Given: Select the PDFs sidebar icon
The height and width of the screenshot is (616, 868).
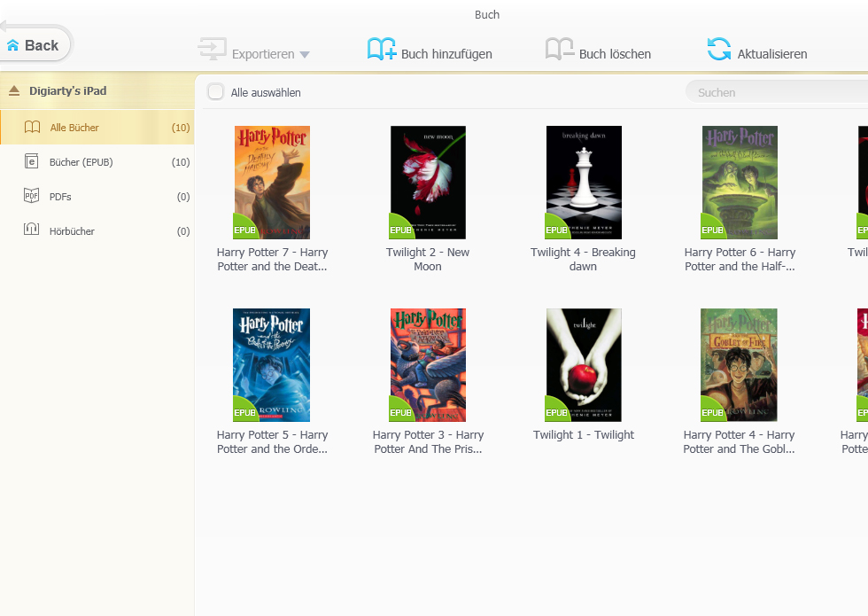Looking at the screenshot, I should pos(32,197).
